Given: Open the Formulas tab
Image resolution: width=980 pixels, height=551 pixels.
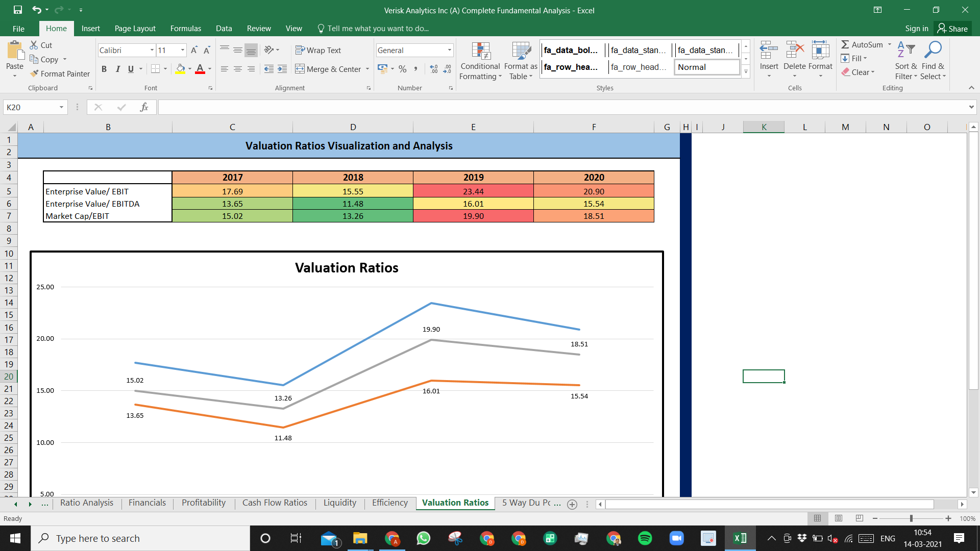Looking at the screenshot, I should pos(186,29).
